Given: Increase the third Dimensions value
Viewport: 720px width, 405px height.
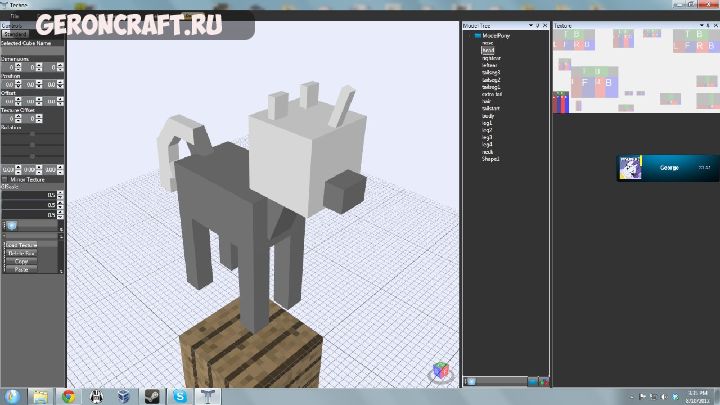Looking at the screenshot, I should coord(60,65).
